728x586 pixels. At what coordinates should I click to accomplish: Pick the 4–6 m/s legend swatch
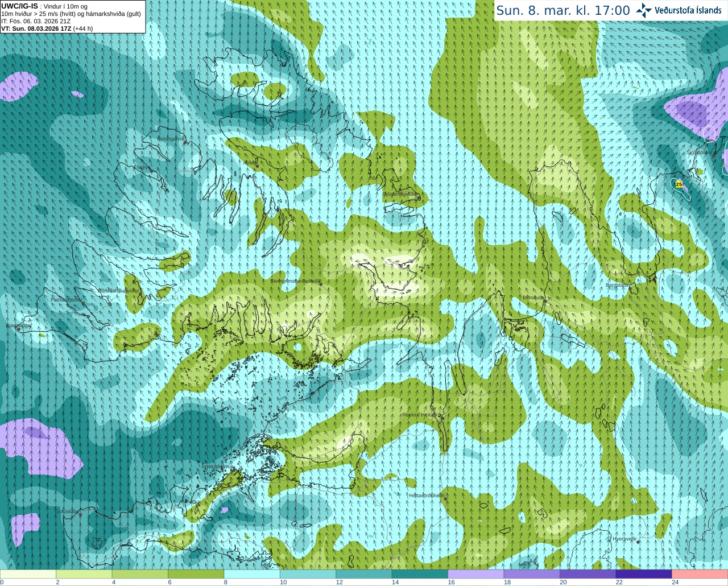(140, 574)
